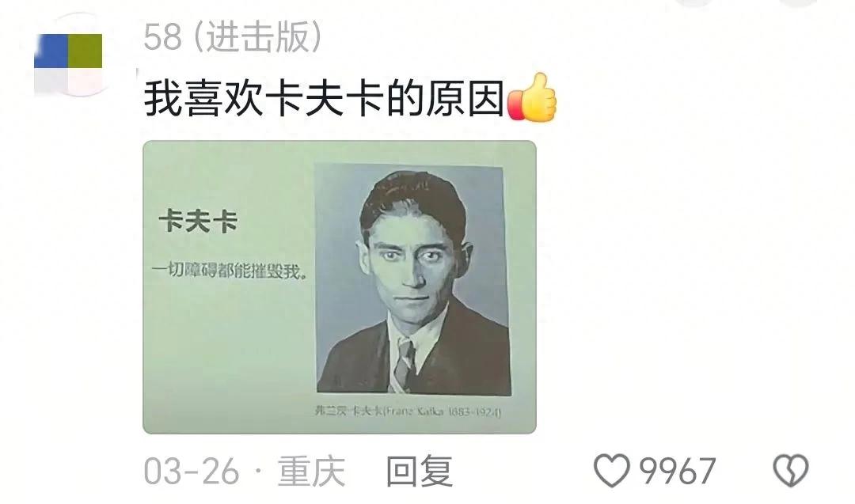Click the quote 一切障碍都能摧毁我。
The width and height of the screenshot is (855, 504).
click(229, 271)
